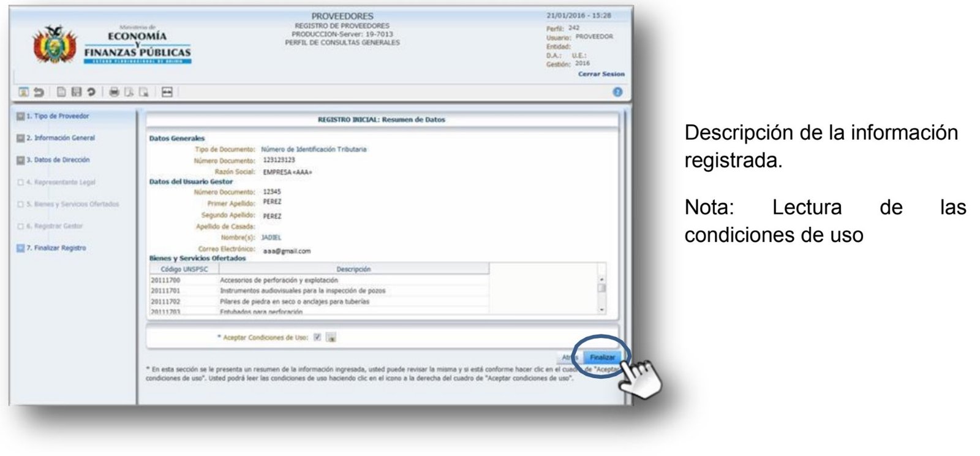The image size is (980, 456).
Task: Click the table scrollbar down arrow
Action: tap(601, 310)
